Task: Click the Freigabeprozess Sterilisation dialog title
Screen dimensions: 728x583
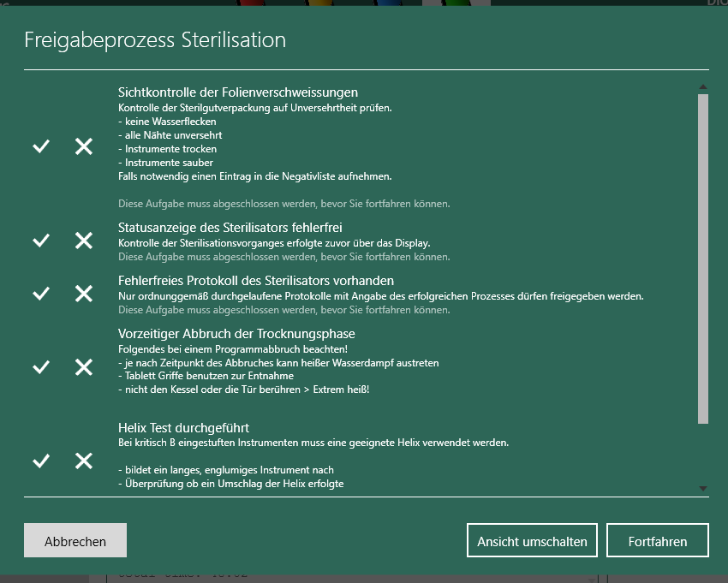Action: (x=155, y=40)
